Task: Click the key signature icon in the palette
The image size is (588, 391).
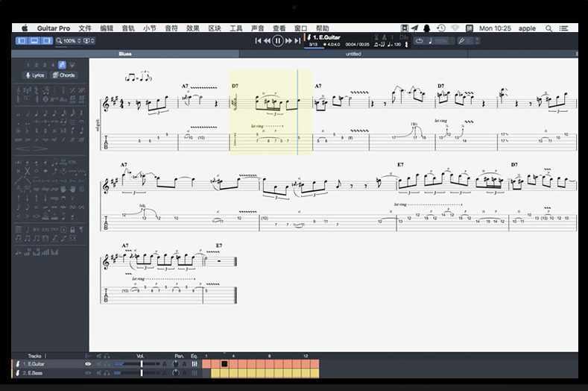Action: click(x=28, y=90)
